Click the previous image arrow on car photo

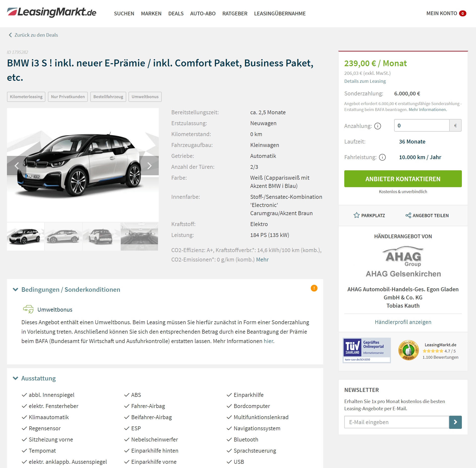click(17, 166)
